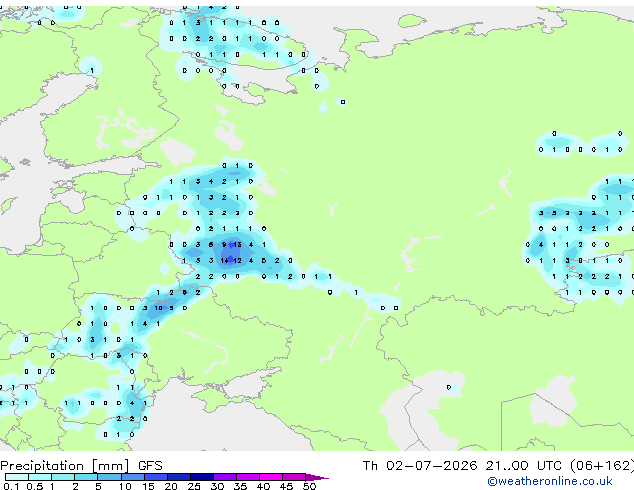634x490 pixels.
Task: Click the 0.5–1 mm legend swatch
Action: [40, 477]
